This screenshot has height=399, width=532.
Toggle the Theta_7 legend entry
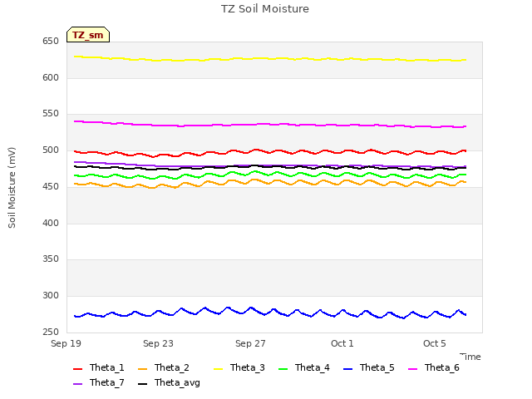tap(99, 382)
